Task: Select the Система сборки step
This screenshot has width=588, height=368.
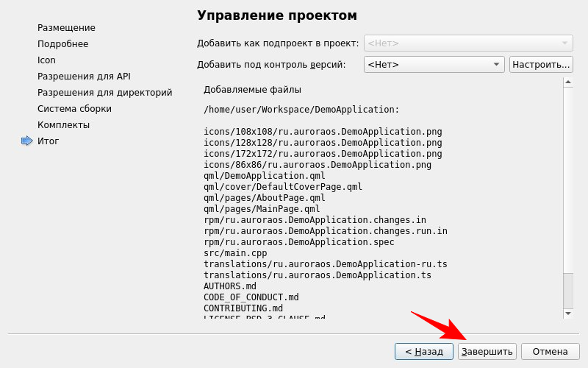Action: pyautogui.click(x=75, y=108)
